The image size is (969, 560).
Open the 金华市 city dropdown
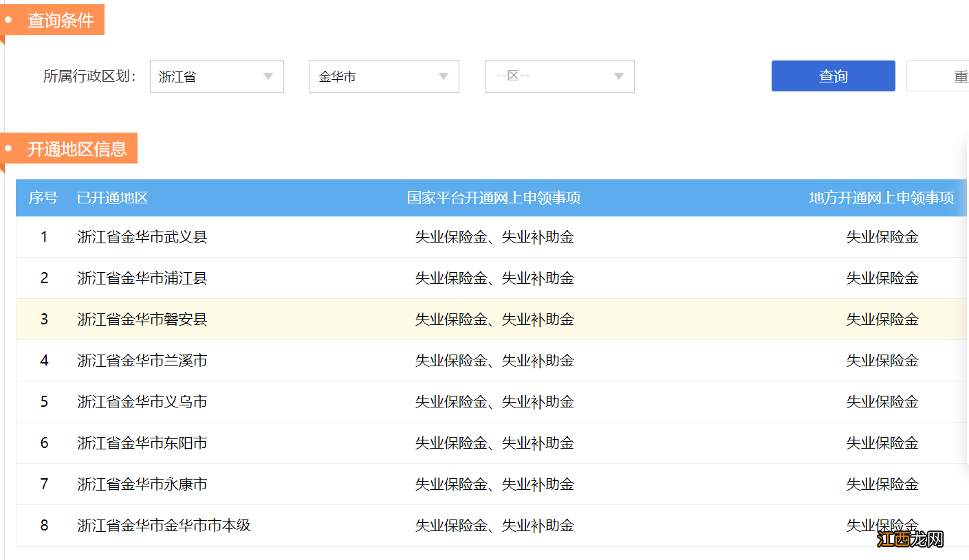coord(384,76)
